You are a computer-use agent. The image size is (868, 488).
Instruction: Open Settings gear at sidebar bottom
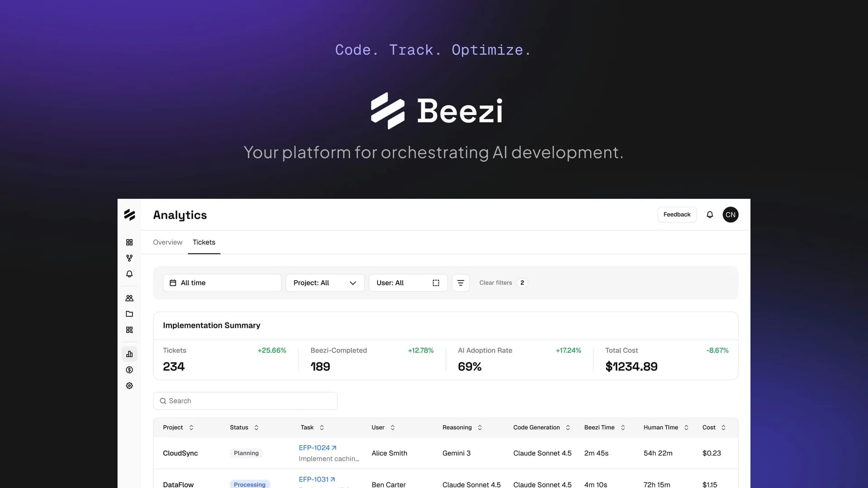point(129,385)
